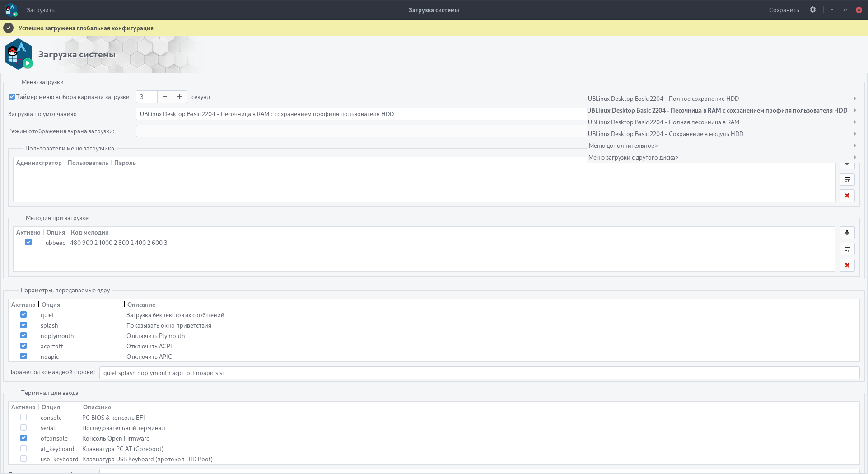The width and height of the screenshot is (868, 474).
Task: Sort users by 'Пользователь' column
Action: (88, 163)
